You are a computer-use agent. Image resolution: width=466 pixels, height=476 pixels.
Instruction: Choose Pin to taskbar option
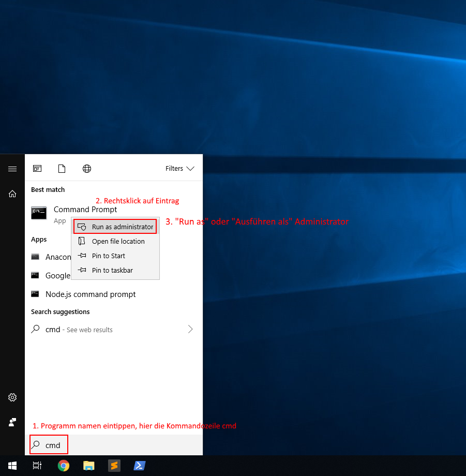click(x=112, y=270)
